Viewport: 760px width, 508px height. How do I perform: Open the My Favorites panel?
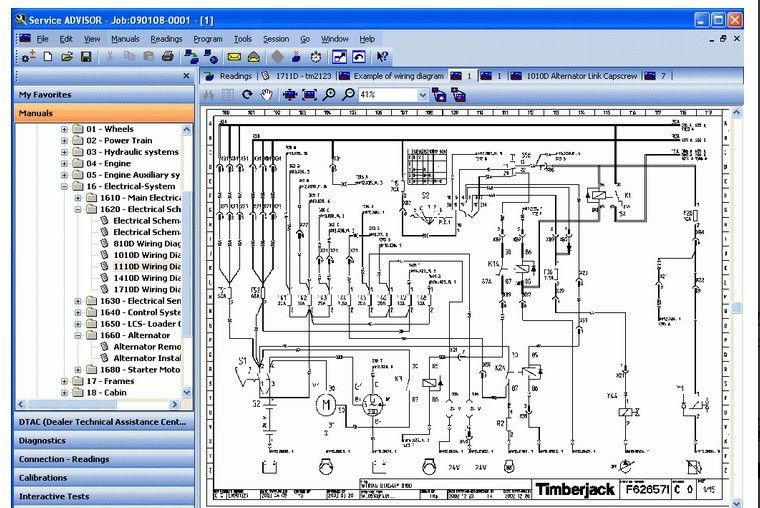coord(104,95)
